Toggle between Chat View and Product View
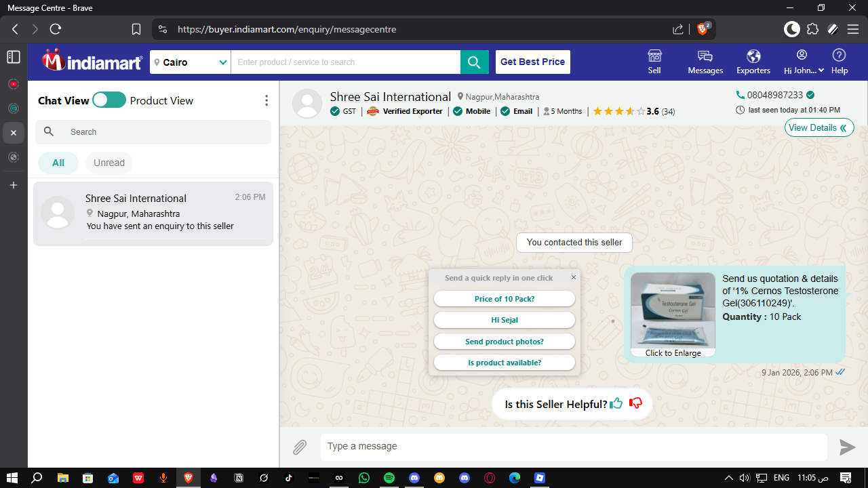This screenshot has width=868, height=488. coord(109,100)
